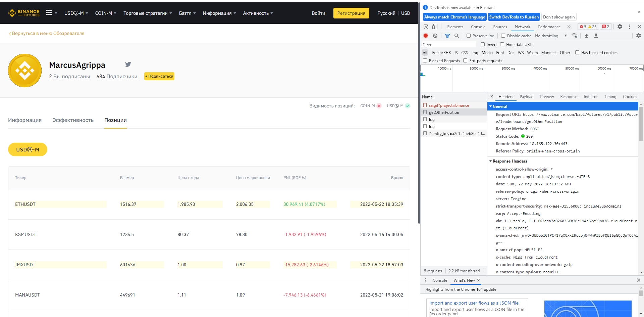The height and width of the screenshot is (317, 644).
Task: Switch to the profile Информация tab
Action: pos(25,120)
